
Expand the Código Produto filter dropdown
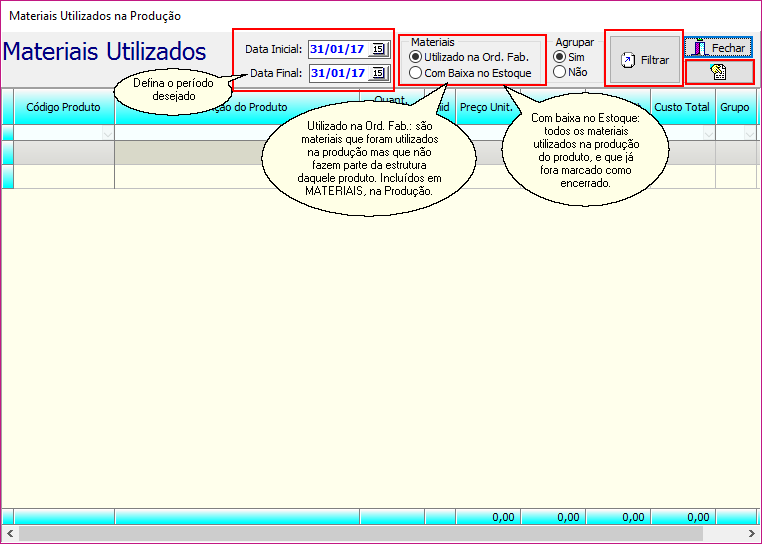(x=107, y=133)
